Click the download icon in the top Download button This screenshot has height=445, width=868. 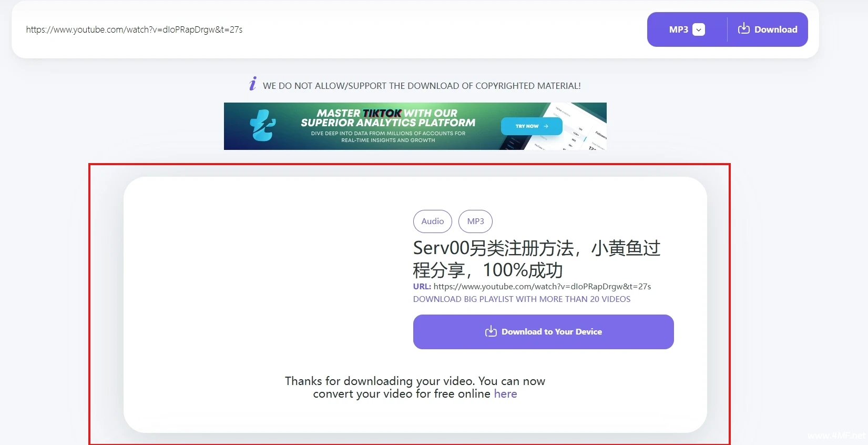743,29
